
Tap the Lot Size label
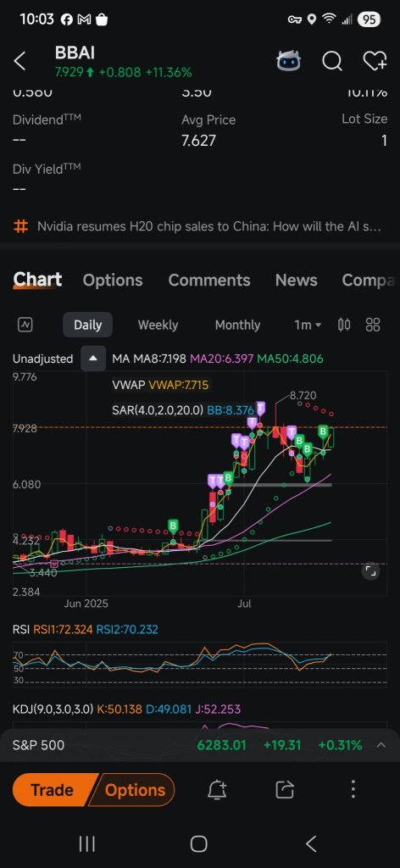[364, 120]
